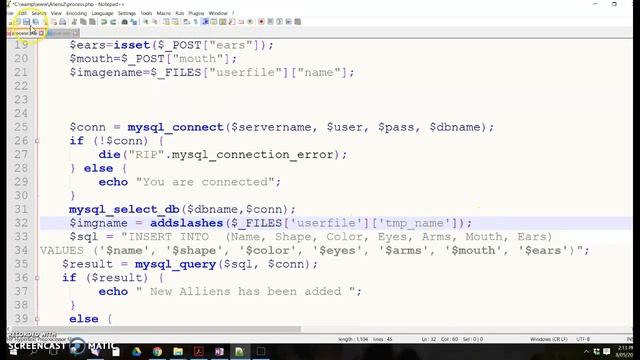Click the Save Recorded Macro icon
Viewport: 640px width, 360px height.
pos(298,22)
